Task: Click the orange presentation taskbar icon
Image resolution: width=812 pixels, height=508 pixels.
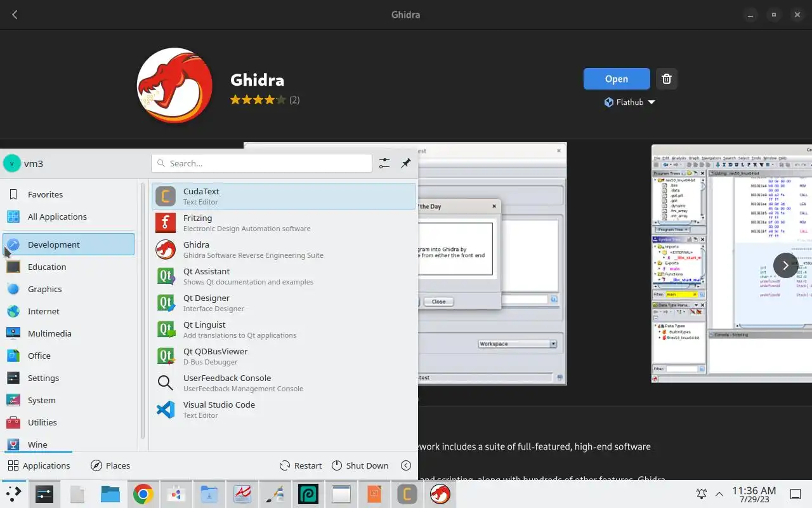Action: (x=374, y=494)
